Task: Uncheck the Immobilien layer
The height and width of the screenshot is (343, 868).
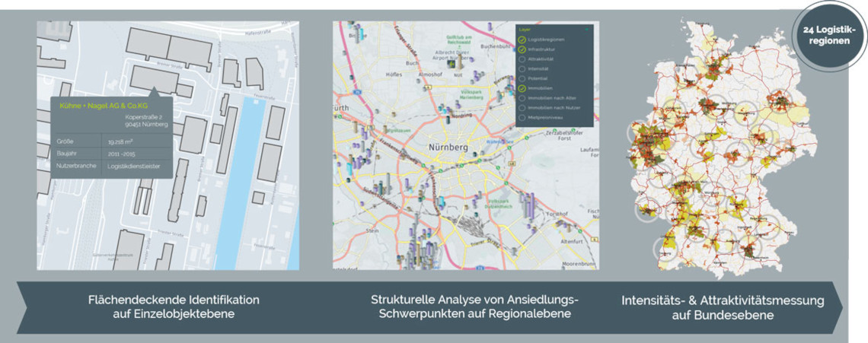Action: pos(522,88)
